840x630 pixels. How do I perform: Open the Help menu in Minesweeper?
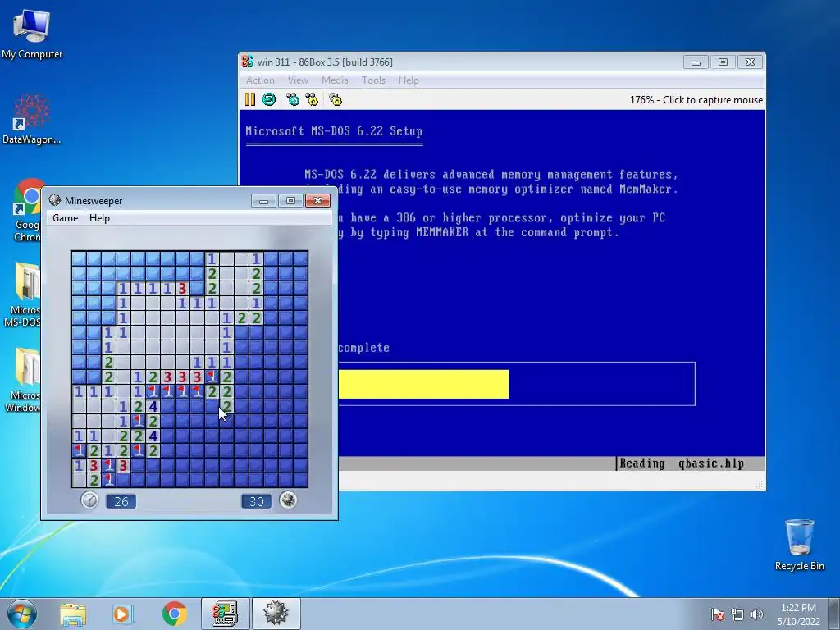pos(99,218)
